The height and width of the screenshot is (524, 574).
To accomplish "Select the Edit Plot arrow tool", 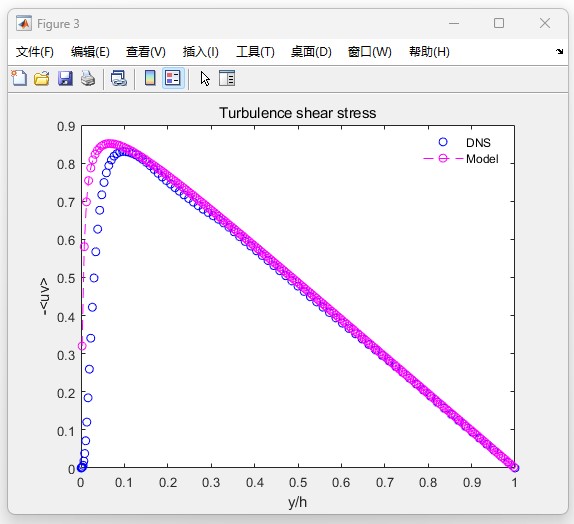I will [x=205, y=78].
